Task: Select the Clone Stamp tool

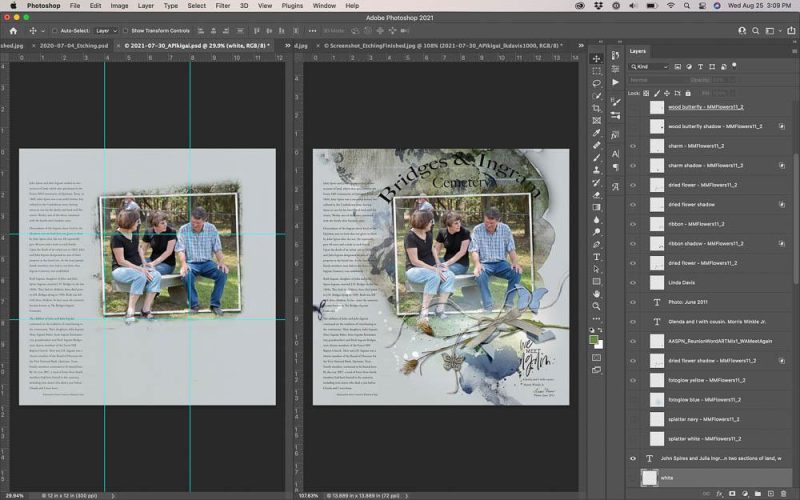Action: tap(596, 170)
